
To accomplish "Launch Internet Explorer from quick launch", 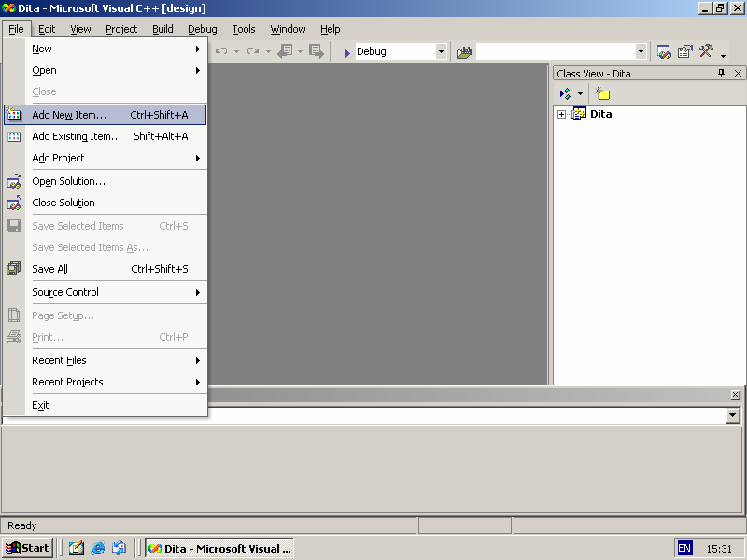I will pyautogui.click(x=98, y=548).
